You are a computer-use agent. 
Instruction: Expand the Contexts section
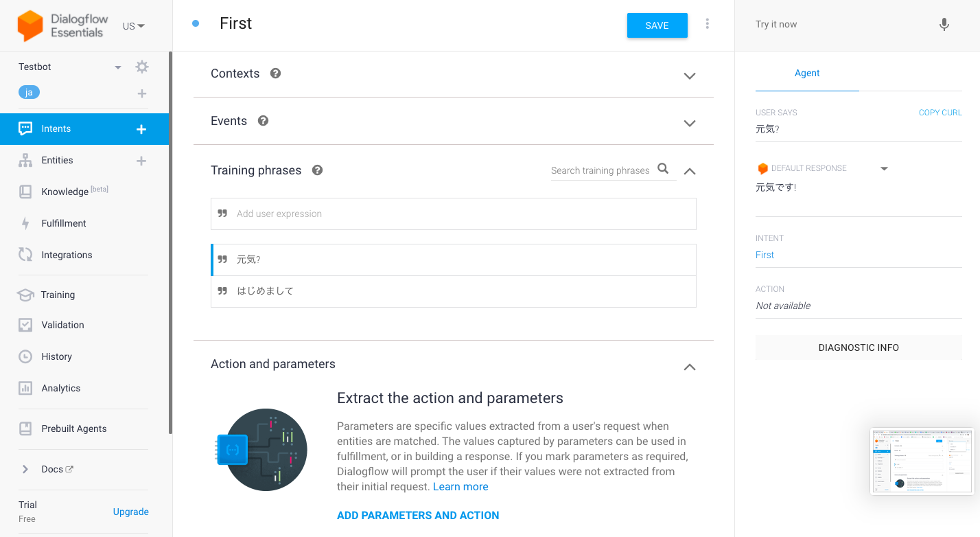tap(689, 76)
